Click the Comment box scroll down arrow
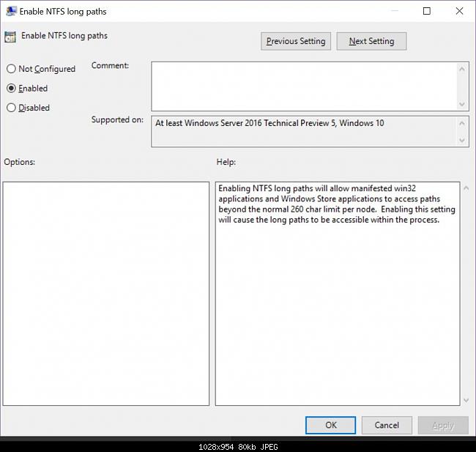This screenshot has width=476, height=452. (x=462, y=104)
